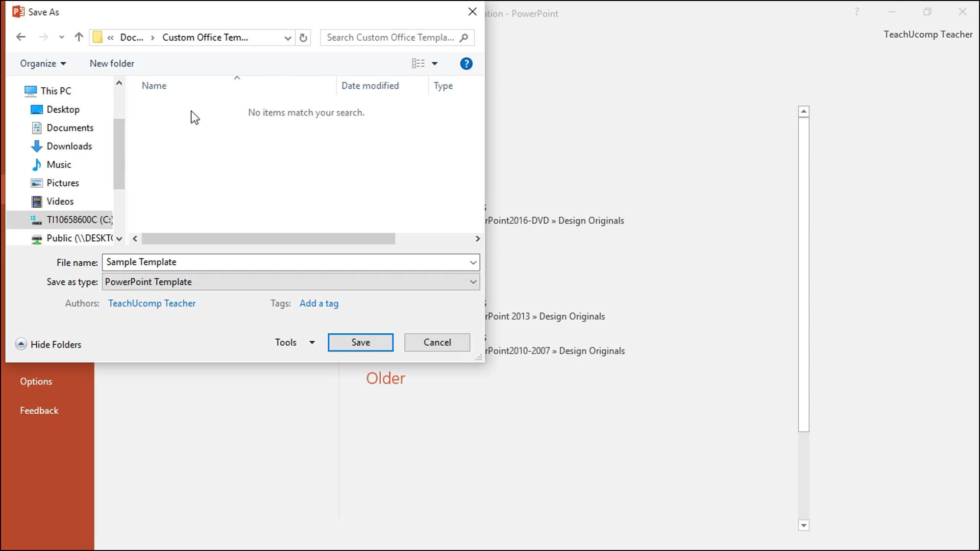Click the File name input field

click(x=290, y=262)
